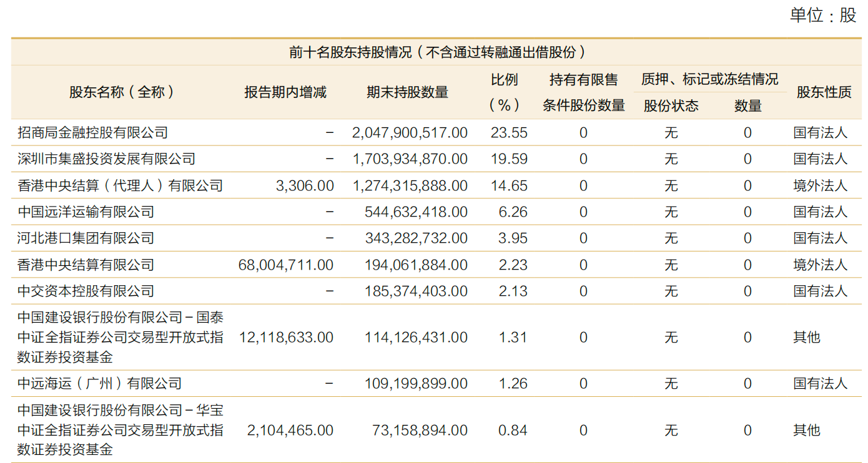
Task: Select '无' share status in 中国远洋运输有限公司 row
Action: click(671, 212)
